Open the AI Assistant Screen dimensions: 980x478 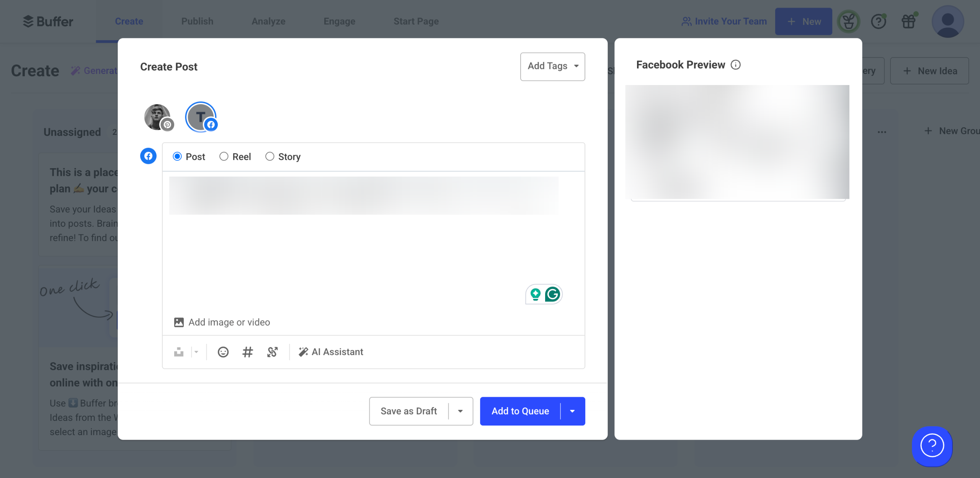[x=331, y=352]
